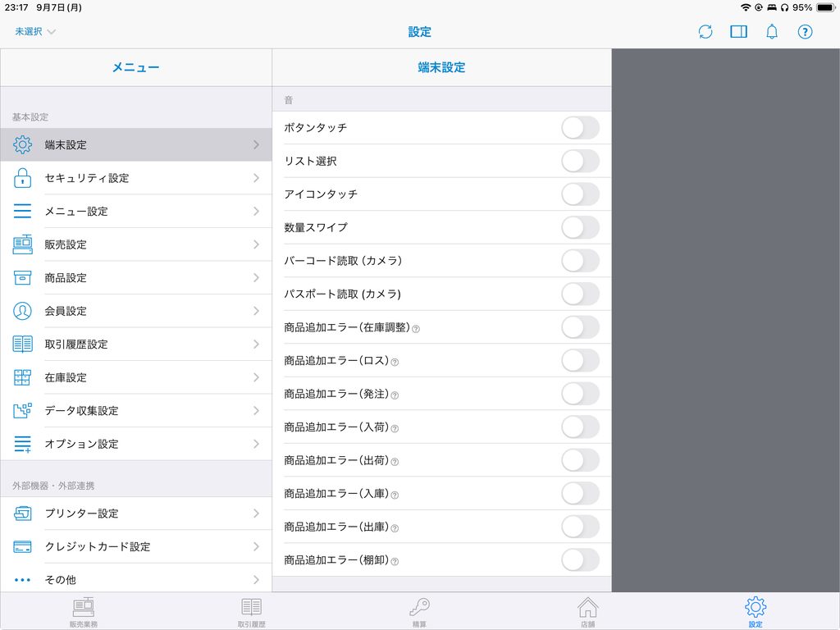Click the 販売設定 register icon
Image resolution: width=840 pixels, height=630 pixels.
[x=22, y=244]
